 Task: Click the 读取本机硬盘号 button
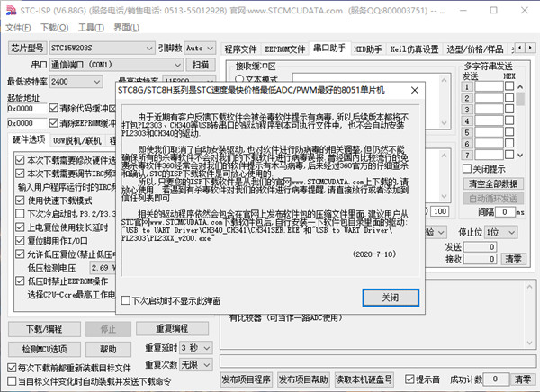[364, 379]
